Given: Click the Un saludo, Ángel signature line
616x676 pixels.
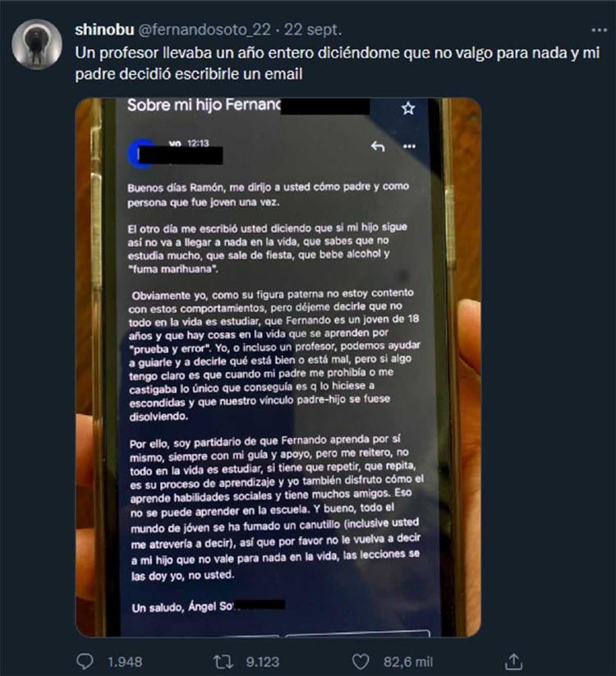Looking at the screenshot, I should coord(183,607).
